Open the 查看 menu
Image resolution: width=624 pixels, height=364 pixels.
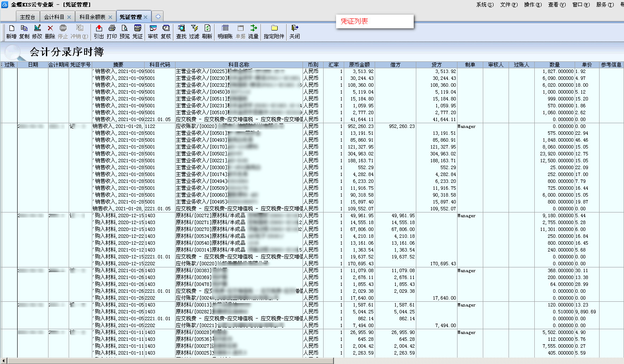(x=556, y=5)
